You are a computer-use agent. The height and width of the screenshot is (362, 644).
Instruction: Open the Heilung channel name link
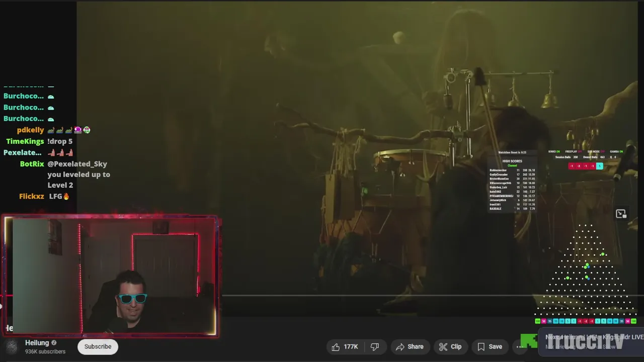[x=37, y=343]
